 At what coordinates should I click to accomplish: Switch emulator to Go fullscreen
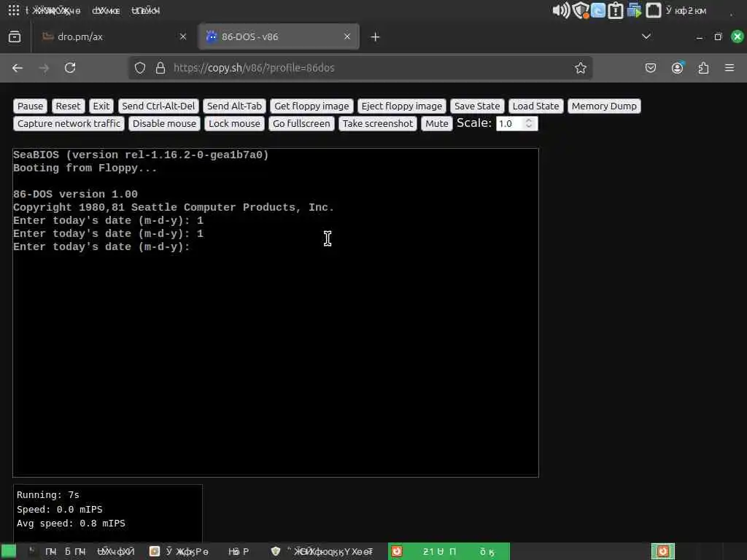point(301,123)
